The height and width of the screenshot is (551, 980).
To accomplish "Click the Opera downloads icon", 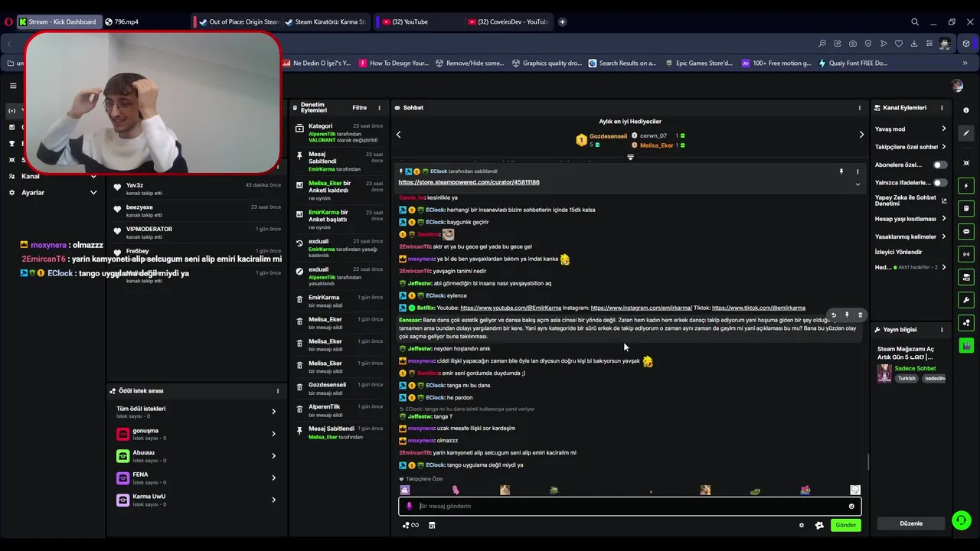I will point(914,44).
